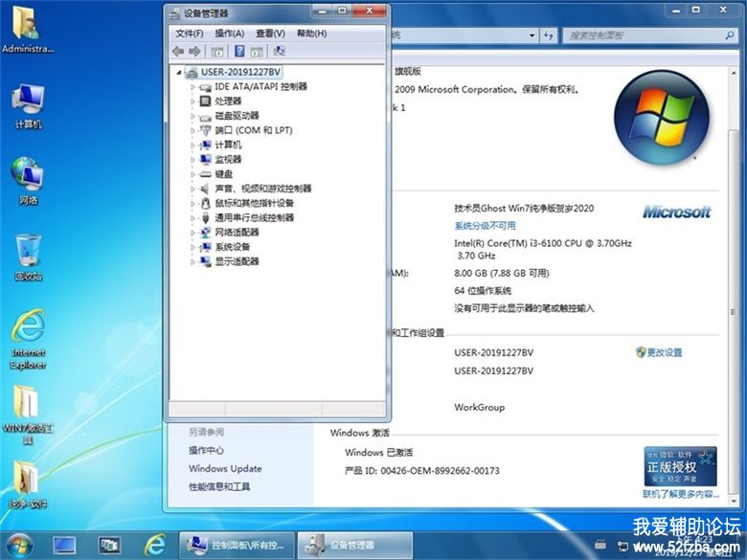
Task: Open the Windows Update link
Action: (x=225, y=468)
